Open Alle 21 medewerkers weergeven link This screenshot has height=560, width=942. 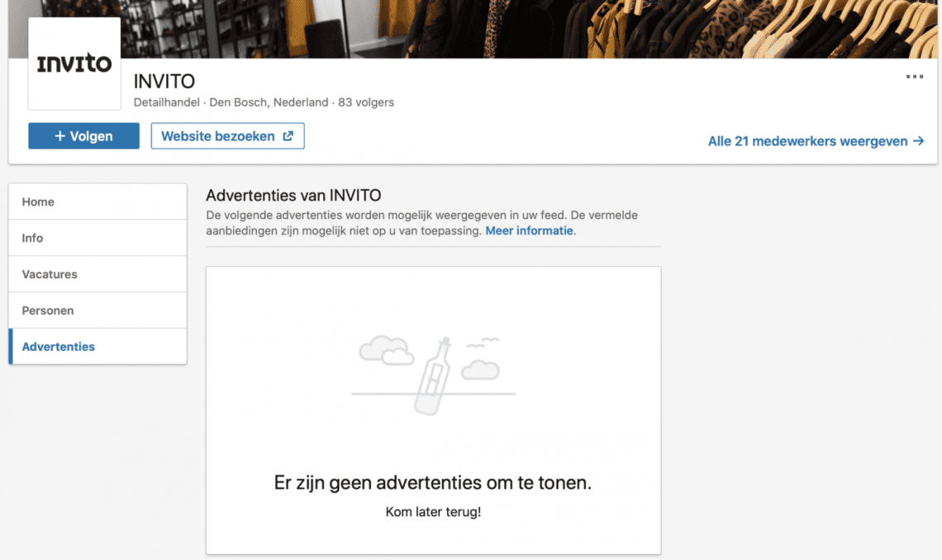pos(816,141)
